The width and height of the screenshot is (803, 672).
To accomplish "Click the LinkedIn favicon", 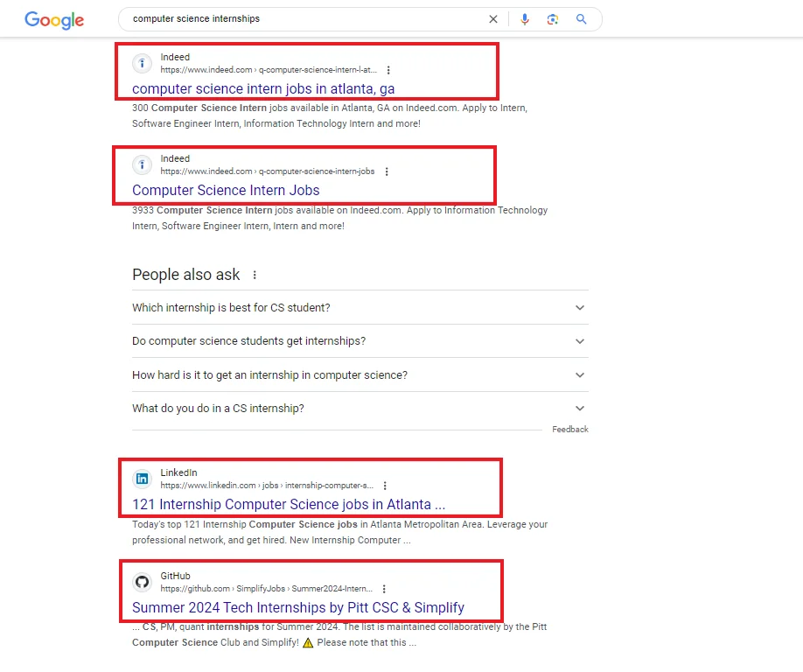I will coord(142,479).
